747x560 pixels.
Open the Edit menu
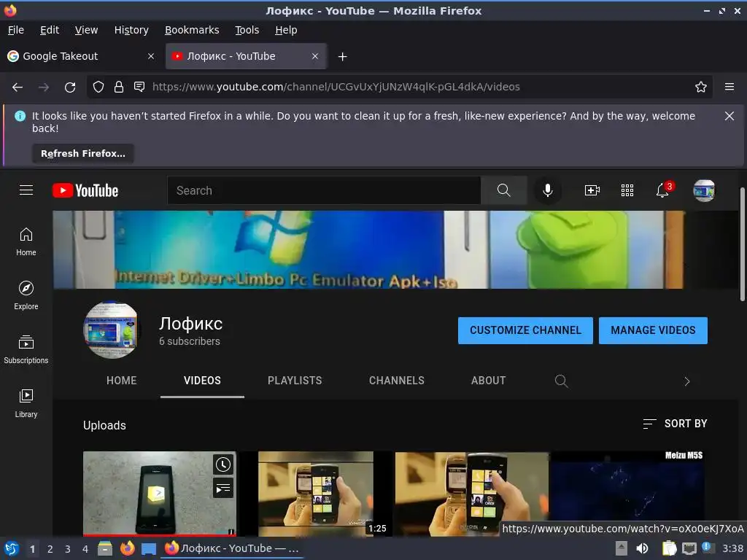click(50, 30)
